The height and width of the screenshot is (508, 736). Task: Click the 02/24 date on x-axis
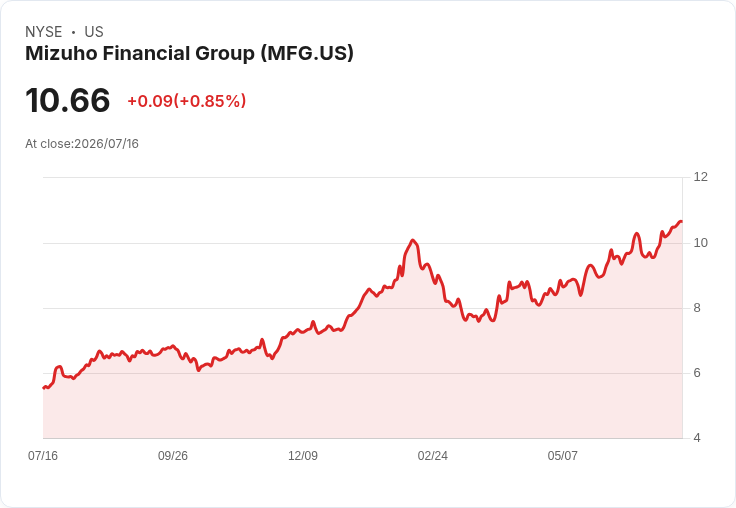(432, 455)
